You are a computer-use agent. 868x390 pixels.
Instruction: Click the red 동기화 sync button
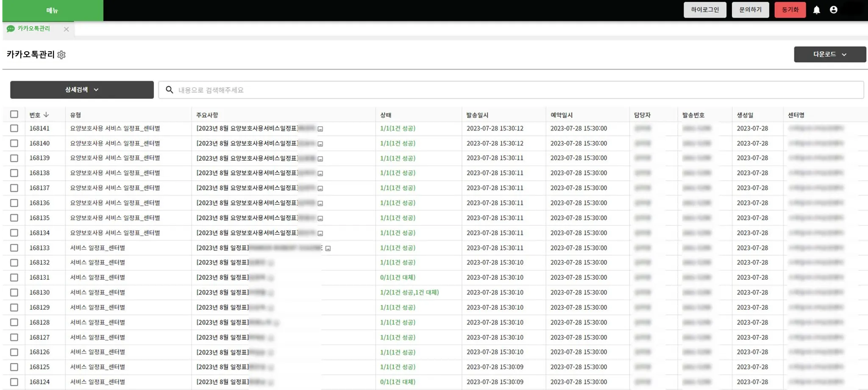click(x=790, y=10)
